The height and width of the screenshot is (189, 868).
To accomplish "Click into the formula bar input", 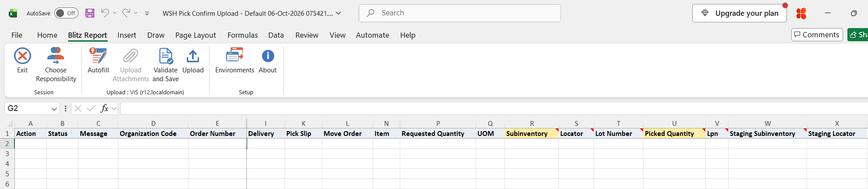I will pos(494,108).
